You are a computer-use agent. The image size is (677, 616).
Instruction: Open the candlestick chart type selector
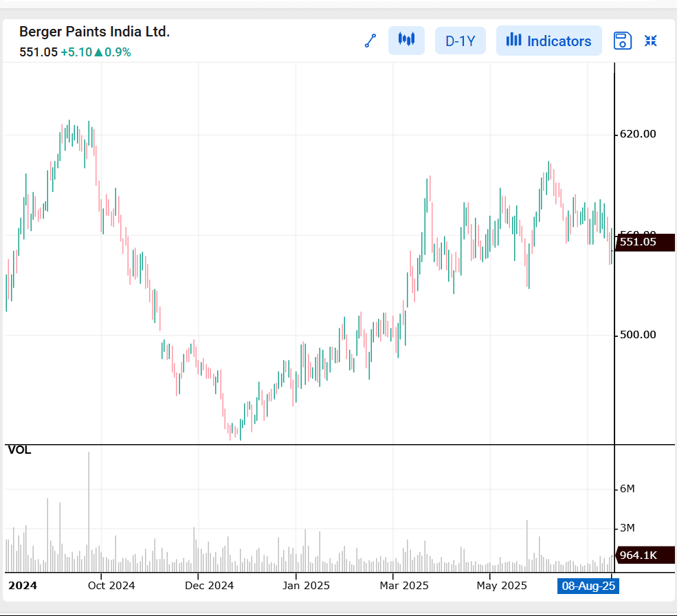(x=406, y=41)
